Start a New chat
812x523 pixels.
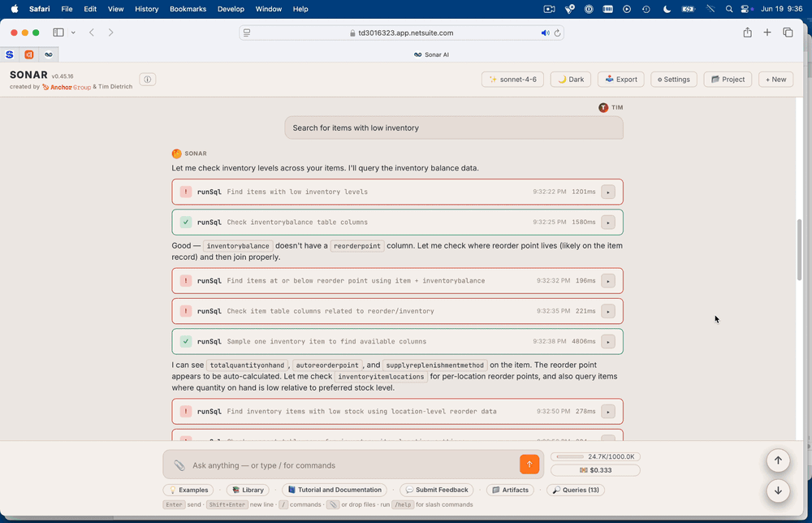tap(775, 80)
